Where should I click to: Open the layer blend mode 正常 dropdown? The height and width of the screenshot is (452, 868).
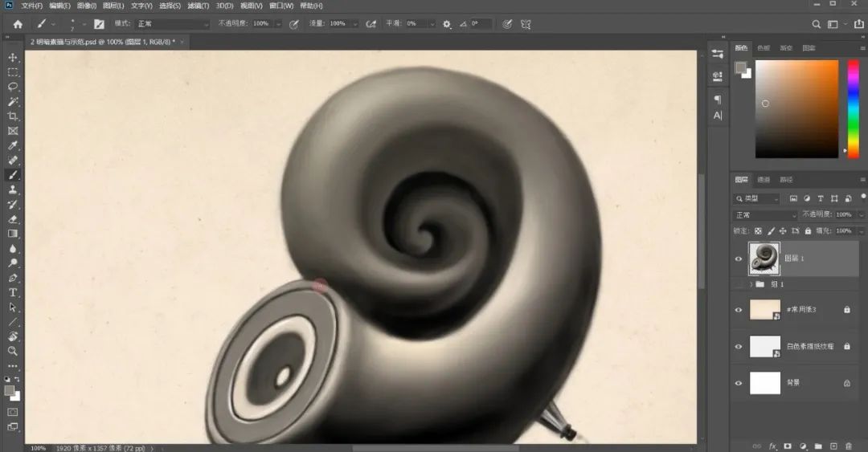pyautogui.click(x=765, y=215)
